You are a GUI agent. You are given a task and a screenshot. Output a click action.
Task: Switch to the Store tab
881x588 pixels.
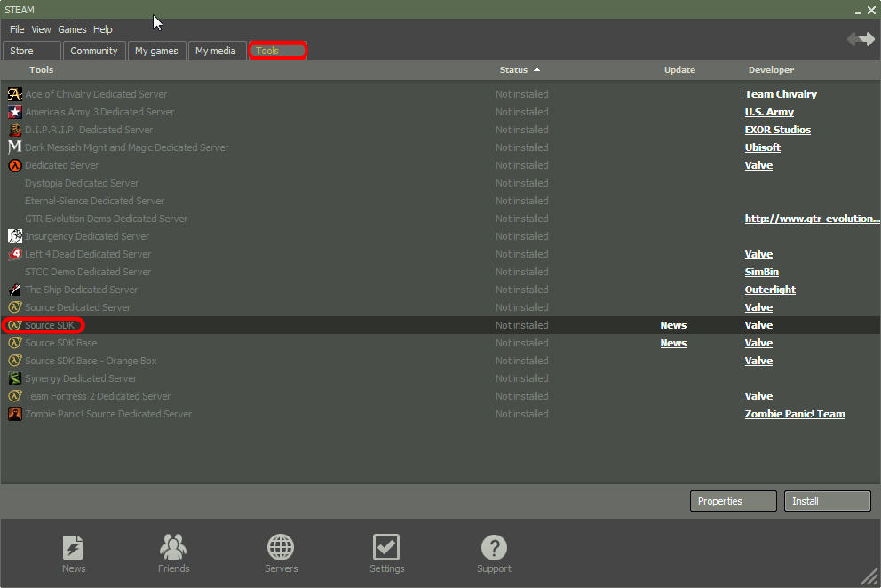[x=31, y=51]
